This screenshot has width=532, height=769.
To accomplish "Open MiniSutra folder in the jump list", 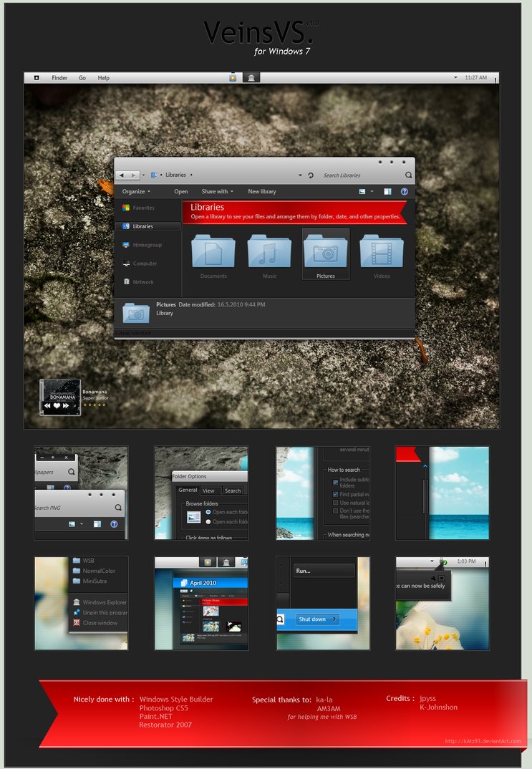I will pos(90,581).
